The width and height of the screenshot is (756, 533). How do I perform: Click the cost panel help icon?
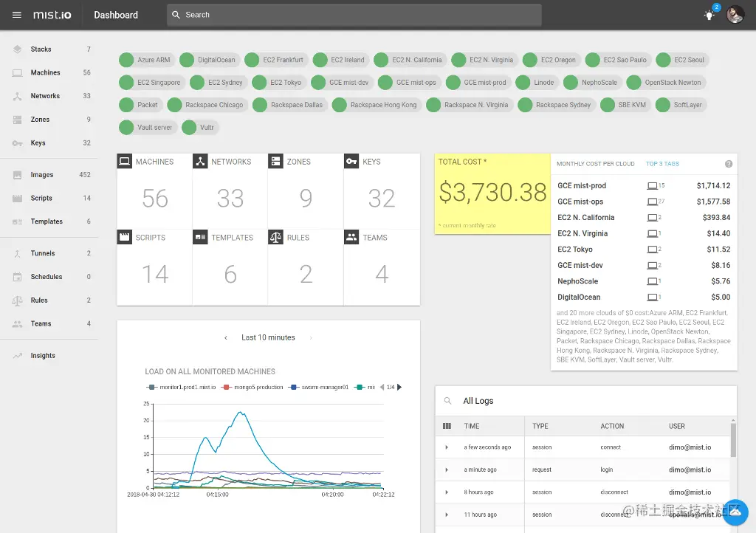click(728, 164)
